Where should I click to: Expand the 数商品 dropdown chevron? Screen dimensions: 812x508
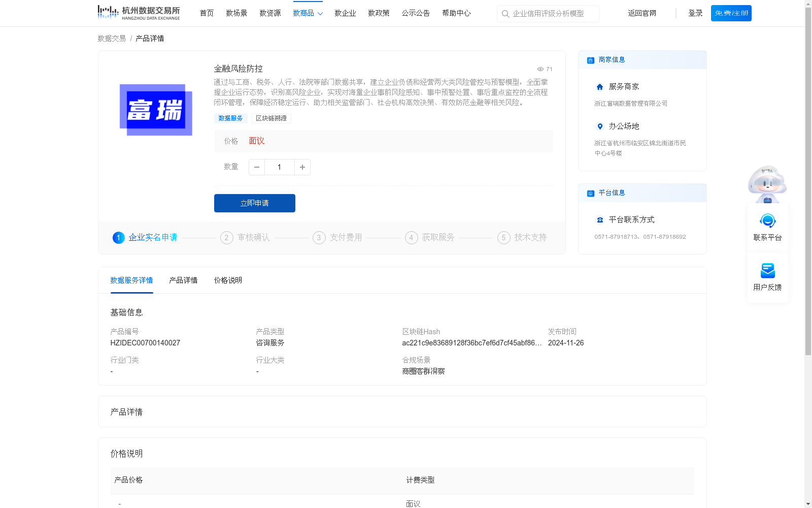coord(320,14)
